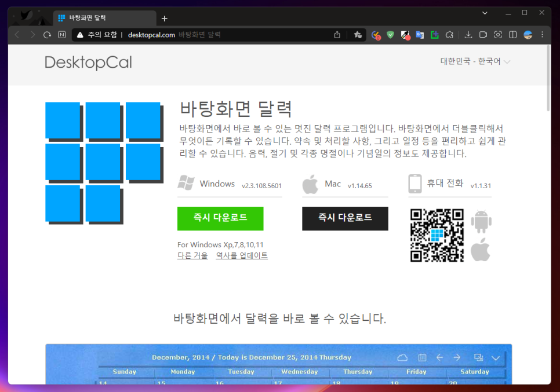Click the black Mac 즉시 다운로드 button

tap(345, 218)
